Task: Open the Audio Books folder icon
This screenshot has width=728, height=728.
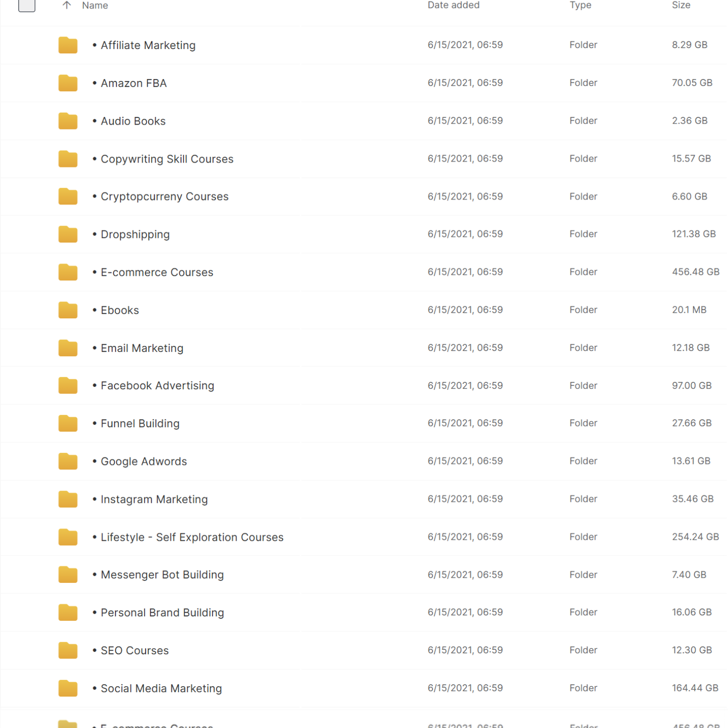Action: click(68, 121)
